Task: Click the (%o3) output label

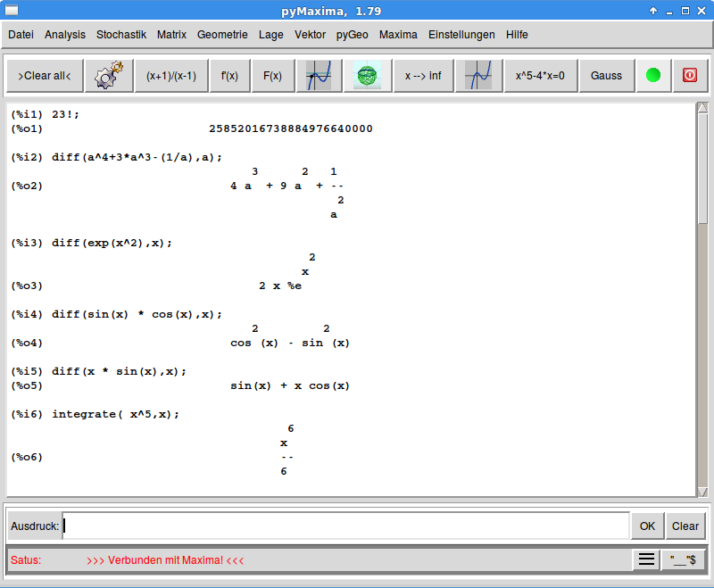Action: coord(27,286)
